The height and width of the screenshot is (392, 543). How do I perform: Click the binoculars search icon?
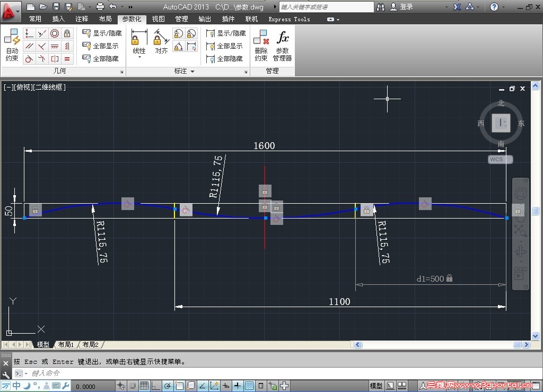(381, 7)
